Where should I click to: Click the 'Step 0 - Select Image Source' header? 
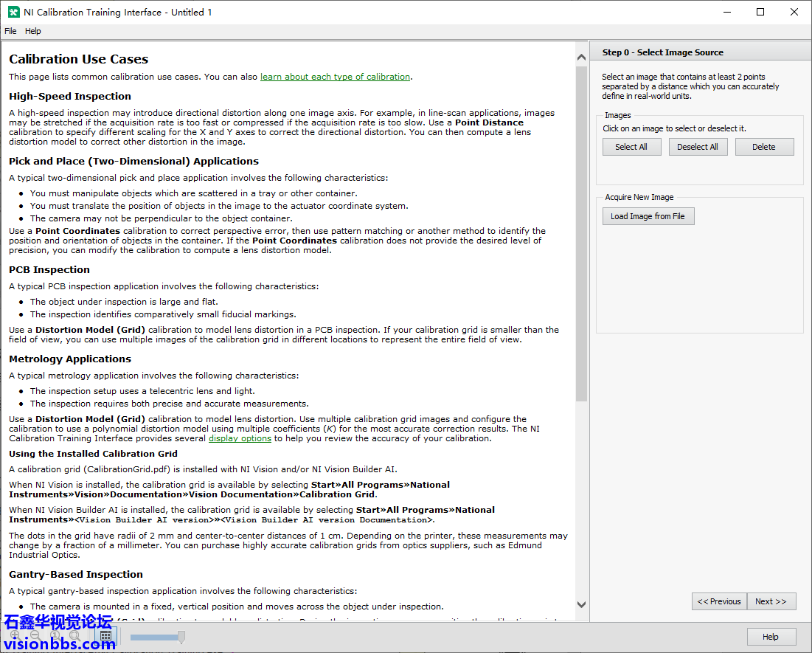click(x=663, y=52)
